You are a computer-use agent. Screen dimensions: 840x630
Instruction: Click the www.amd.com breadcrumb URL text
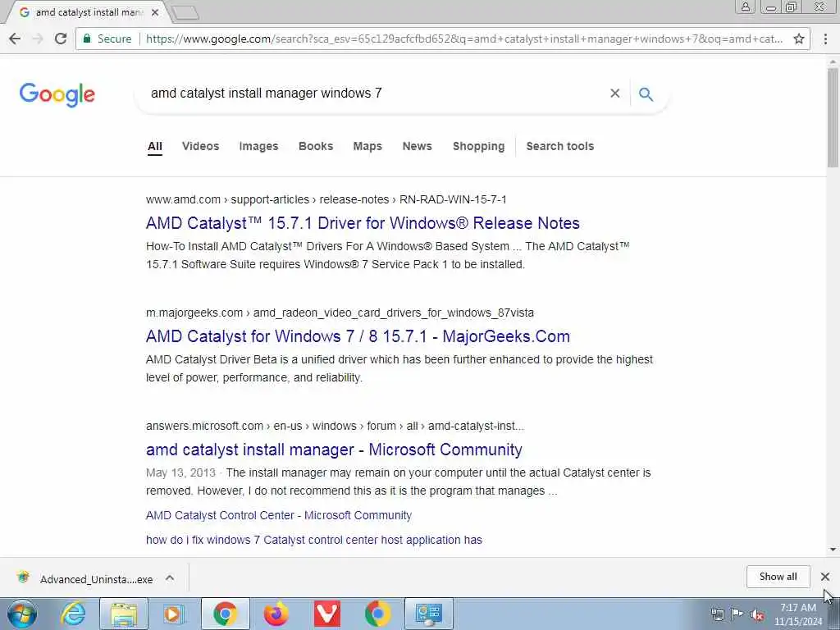pyautogui.click(x=326, y=199)
